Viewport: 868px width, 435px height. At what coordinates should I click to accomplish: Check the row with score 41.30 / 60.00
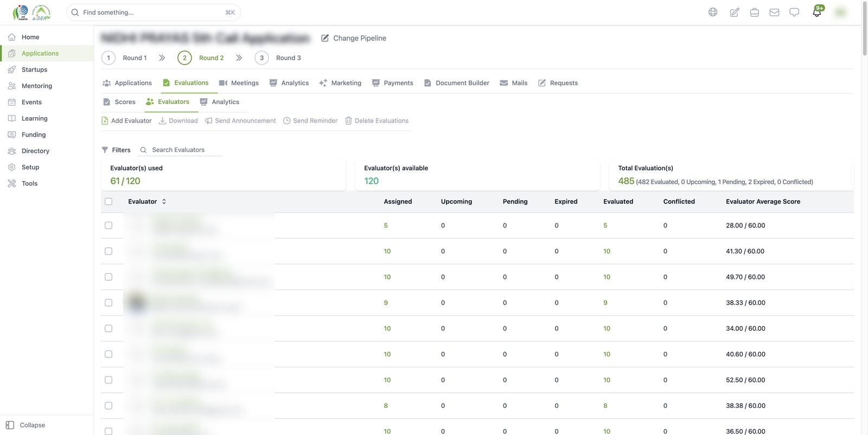(x=108, y=251)
